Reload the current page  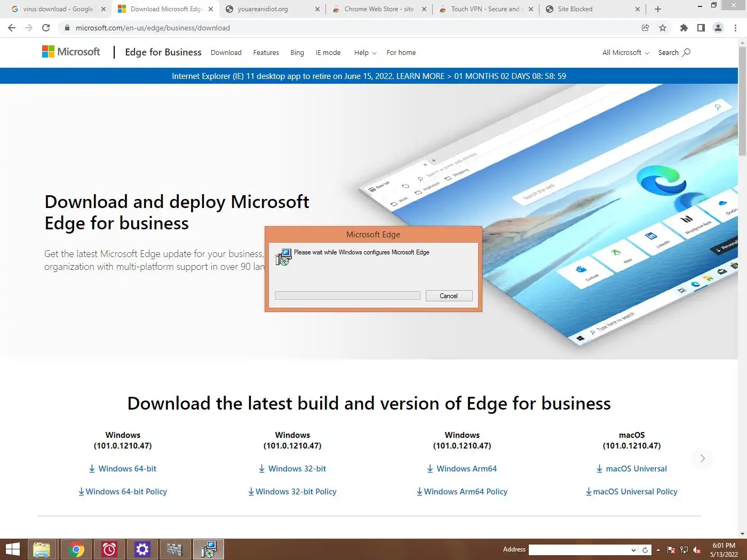[46, 28]
